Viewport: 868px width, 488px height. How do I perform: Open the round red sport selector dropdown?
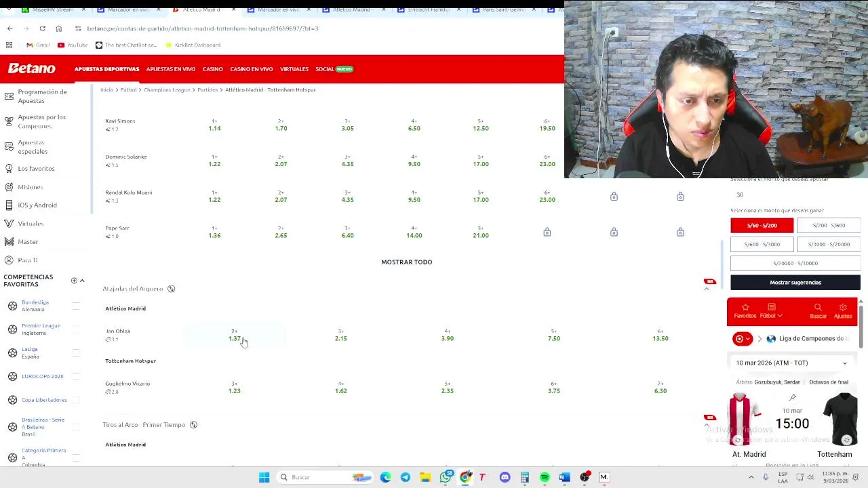(x=743, y=338)
